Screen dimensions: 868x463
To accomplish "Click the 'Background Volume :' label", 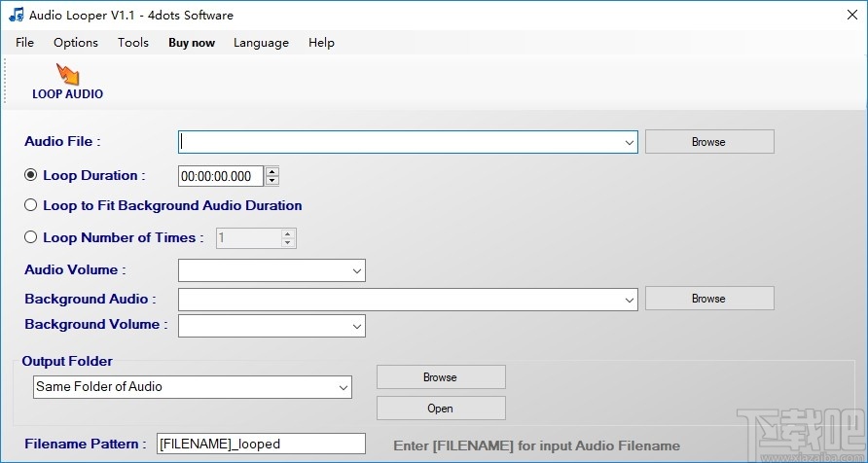I will pyautogui.click(x=95, y=324).
